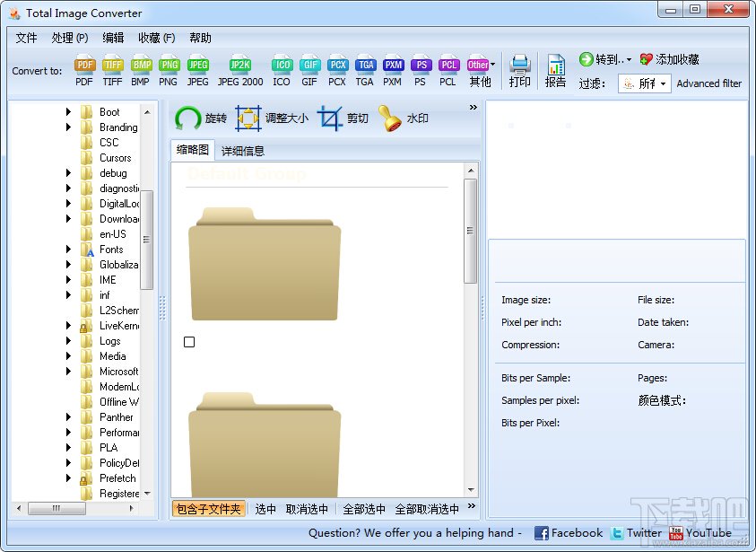Select the Crop (剪切) tool
The image size is (756, 552).
point(343,118)
